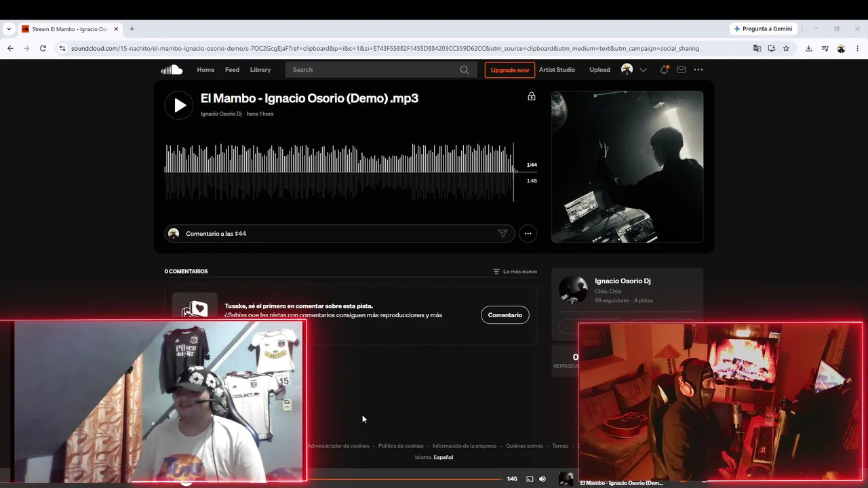Screen dimensions: 868x488
Task: Open the 'Lo más nuevo' sort dropdown
Action: [x=515, y=272]
